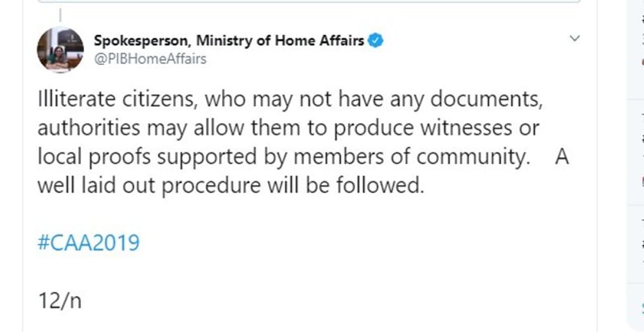
Task: Click the thread connector line above the avatar
Action: tap(60, 15)
